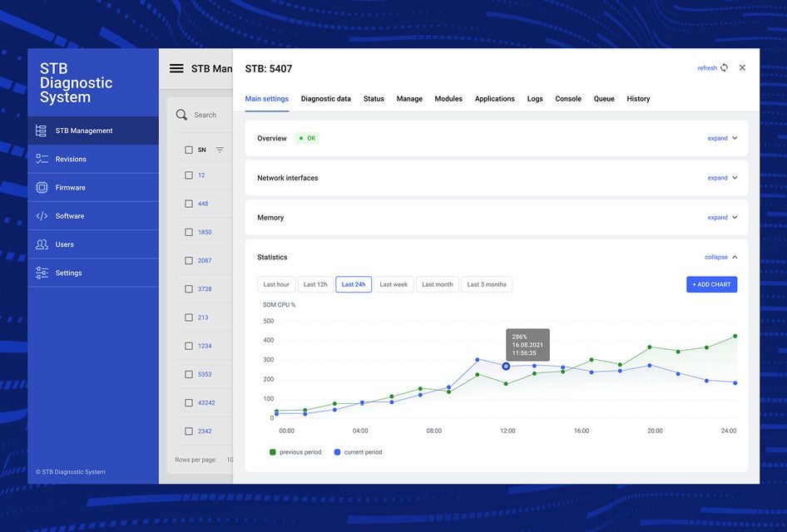Click the STB Management sidebar icon
The height and width of the screenshot is (532, 787).
(x=42, y=131)
